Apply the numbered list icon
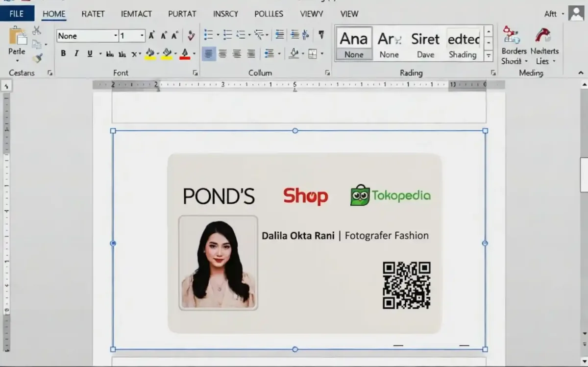The height and width of the screenshot is (367, 588). [x=227, y=35]
